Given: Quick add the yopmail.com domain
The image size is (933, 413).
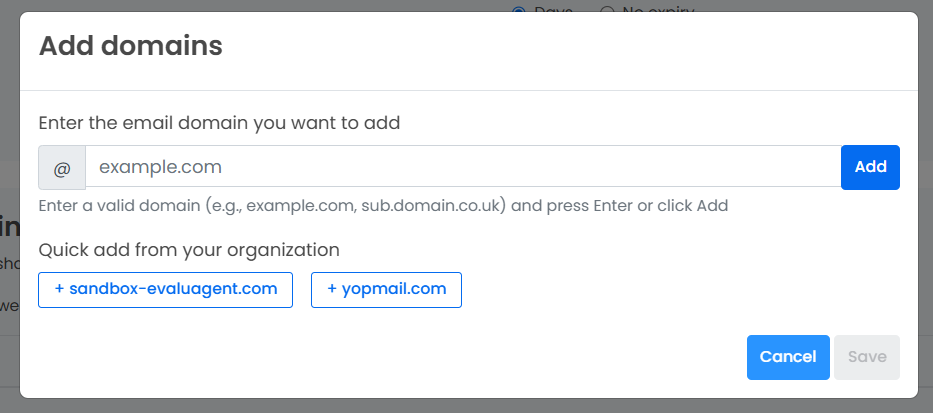Looking at the screenshot, I should click(x=386, y=290).
